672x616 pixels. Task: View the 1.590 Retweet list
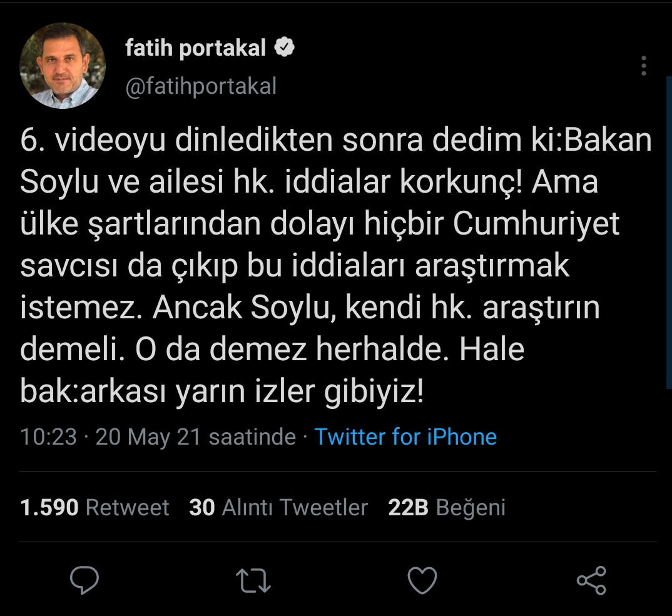[93, 507]
